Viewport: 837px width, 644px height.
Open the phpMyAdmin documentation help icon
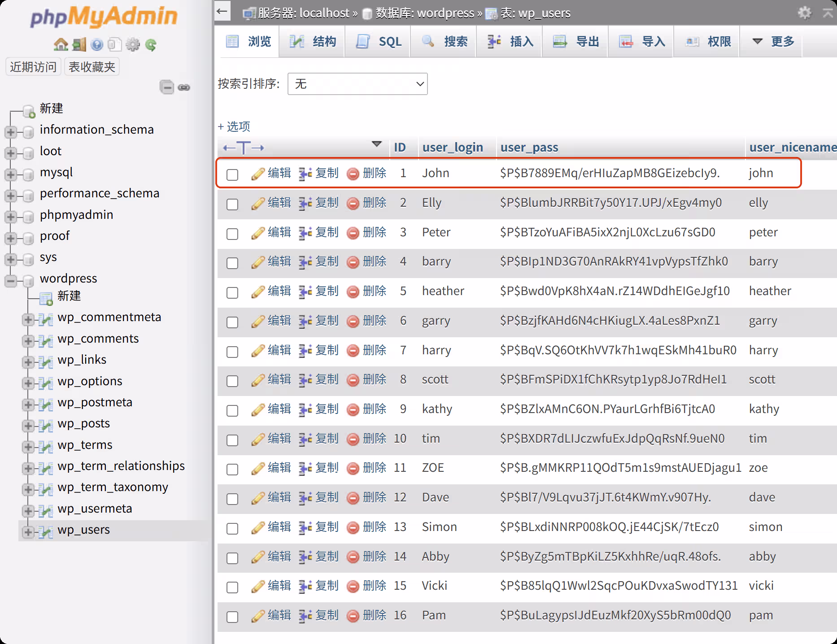(97, 44)
